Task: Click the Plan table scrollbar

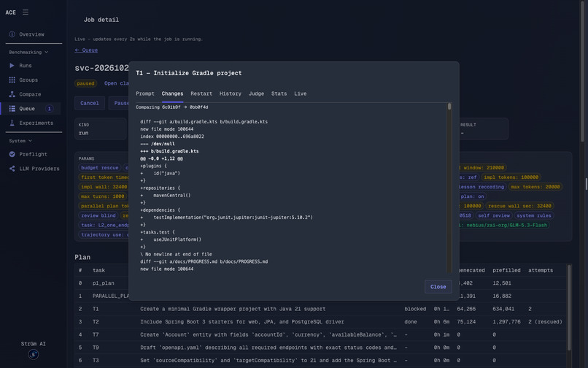Action: 569,307
